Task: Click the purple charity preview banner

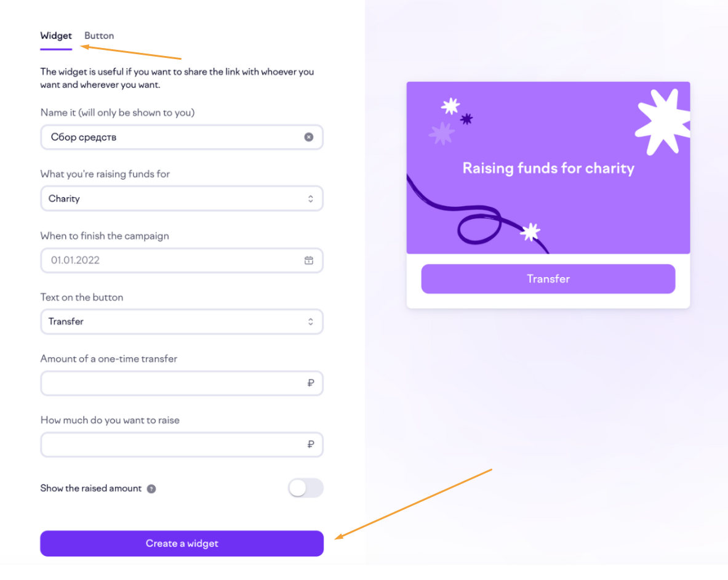Action: click(x=548, y=167)
